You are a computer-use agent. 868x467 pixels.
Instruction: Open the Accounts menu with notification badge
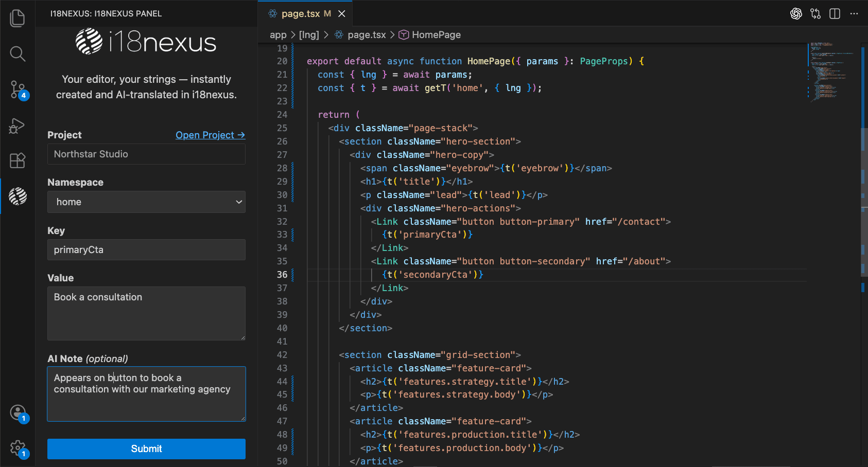tap(18, 412)
